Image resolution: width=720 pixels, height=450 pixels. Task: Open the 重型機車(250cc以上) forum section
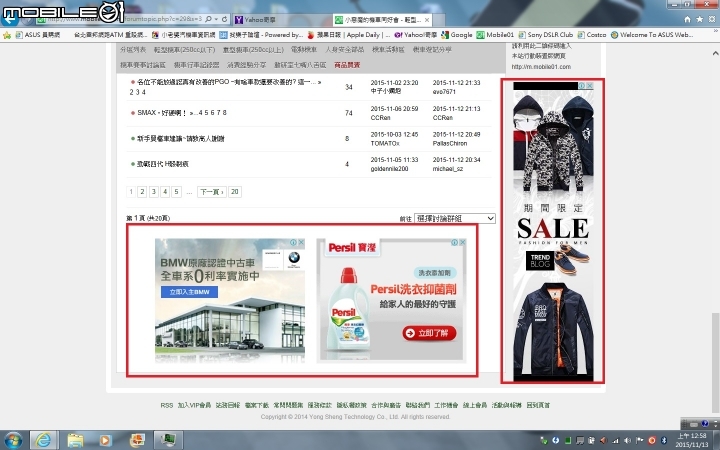(253, 50)
